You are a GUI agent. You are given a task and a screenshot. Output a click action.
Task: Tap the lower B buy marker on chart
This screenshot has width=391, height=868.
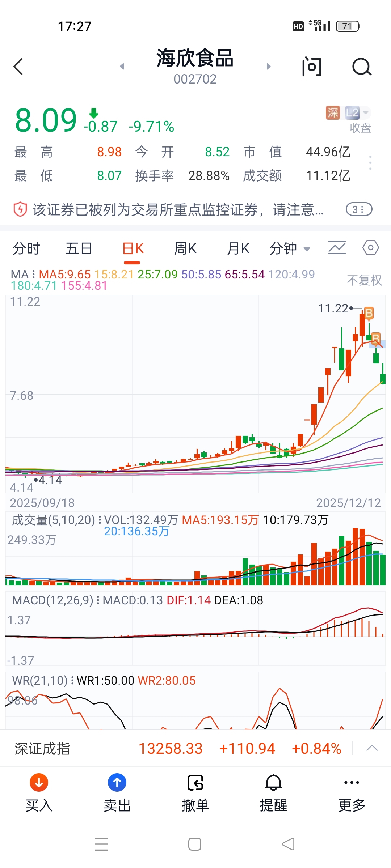[376, 339]
